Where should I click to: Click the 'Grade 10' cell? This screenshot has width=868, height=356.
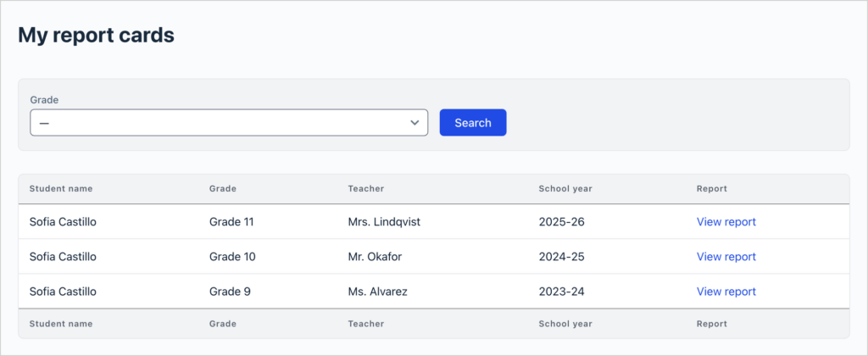click(x=232, y=257)
